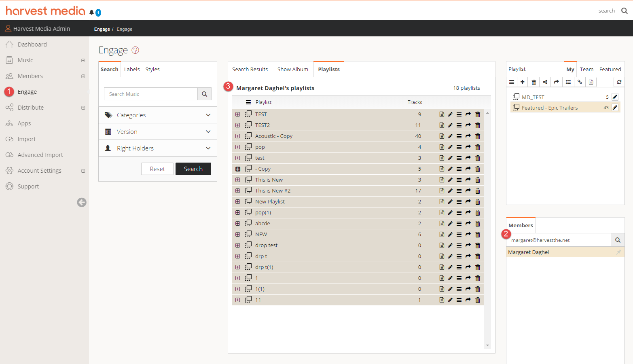The width and height of the screenshot is (633, 364).
Task: Select the drp t(1) playlist name
Action: (264, 267)
